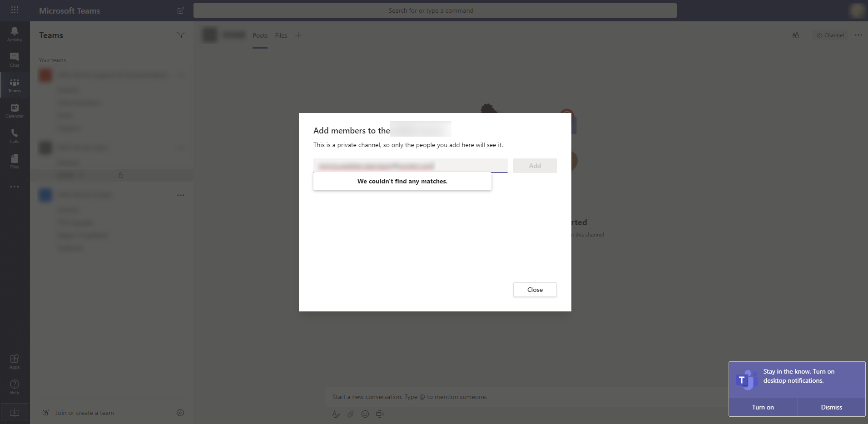Open Files in the left rail
The image size is (868, 424).
[x=15, y=161]
